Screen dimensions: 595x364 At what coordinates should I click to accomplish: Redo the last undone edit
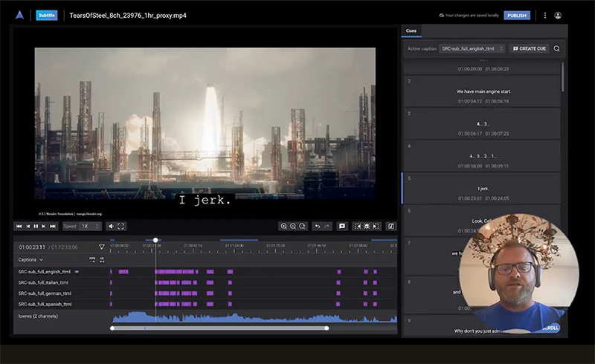[x=327, y=227]
